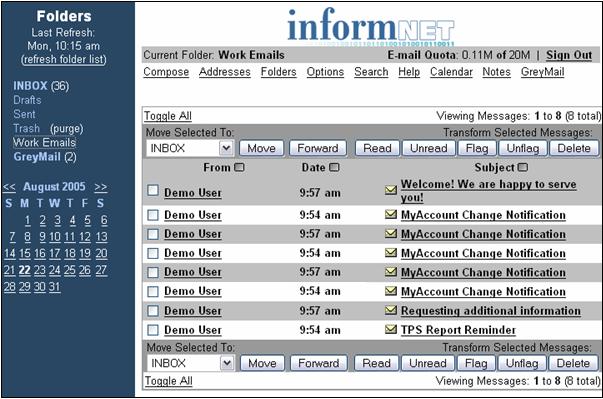Go to next month with >> link

tap(101, 187)
